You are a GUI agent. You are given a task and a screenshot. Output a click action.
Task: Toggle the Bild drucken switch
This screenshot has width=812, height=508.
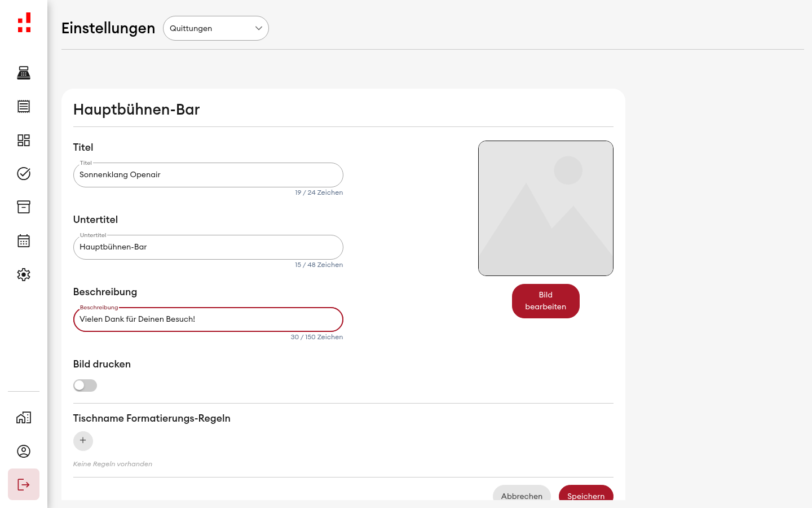pos(85,386)
